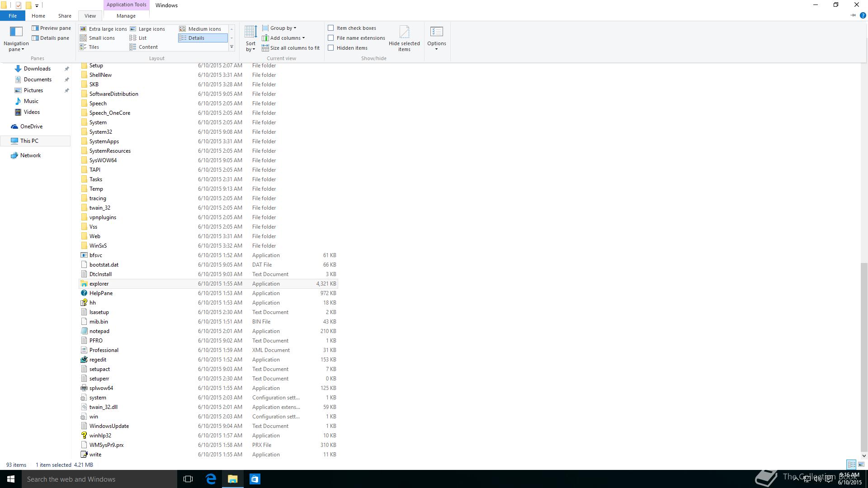Select the hh application icon
Screen dimensions: 868x488
[x=84, y=303]
